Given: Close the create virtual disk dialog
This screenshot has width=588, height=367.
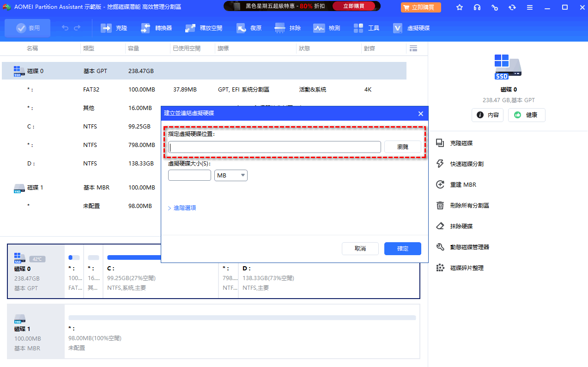Looking at the screenshot, I should point(421,114).
